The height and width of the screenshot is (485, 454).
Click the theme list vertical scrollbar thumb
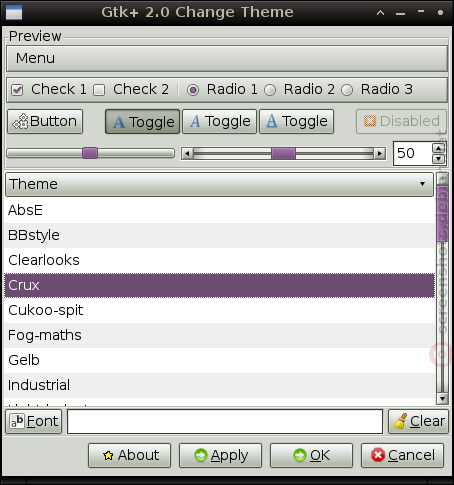coord(442,213)
